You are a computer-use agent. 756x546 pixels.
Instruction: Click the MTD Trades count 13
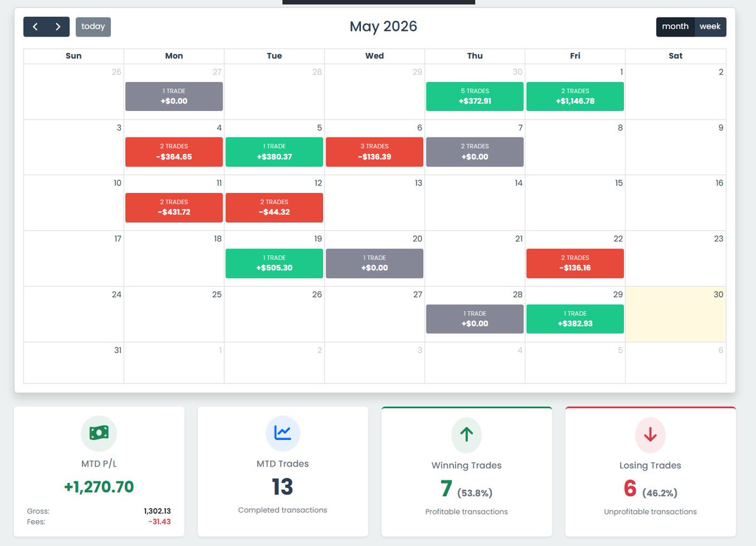coord(283,487)
